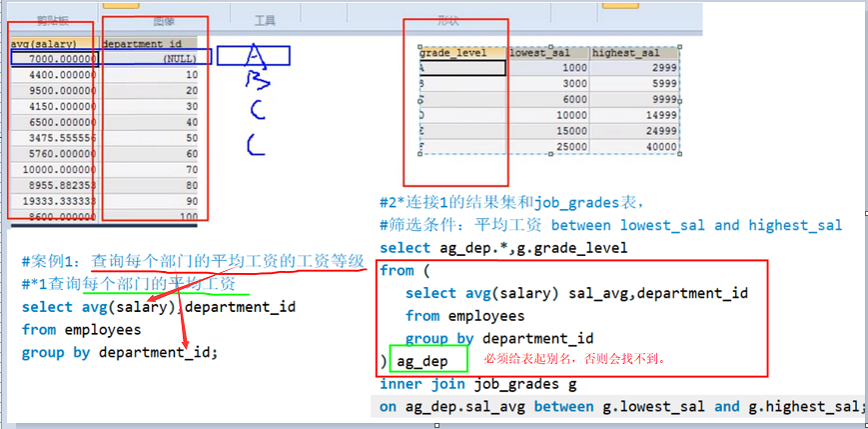Select department_id value 50
The image size is (868, 429).
coord(192,138)
